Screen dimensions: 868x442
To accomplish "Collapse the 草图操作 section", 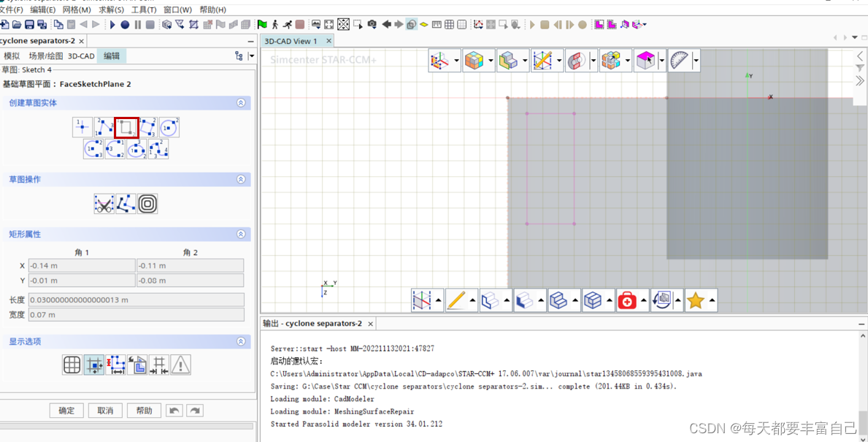I will pos(241,180).
